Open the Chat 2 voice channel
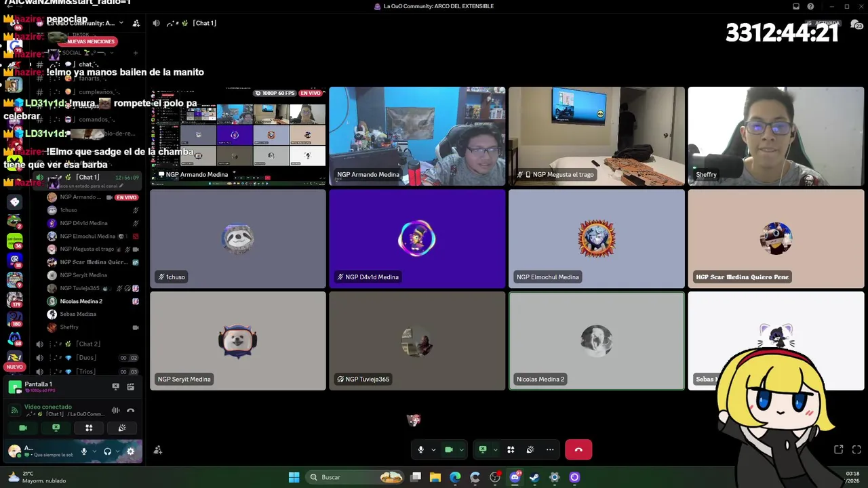This screenshot has height=488, width=868. tap(87, 344)
